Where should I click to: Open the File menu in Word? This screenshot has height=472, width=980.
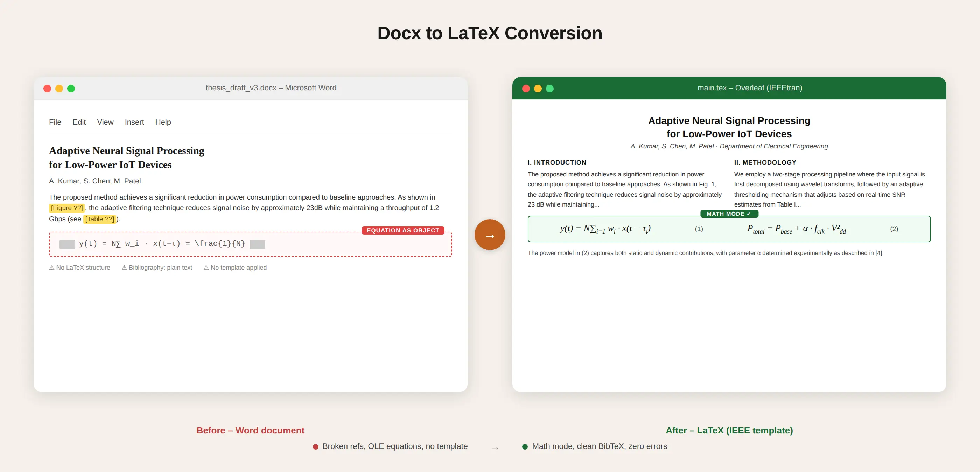tap(55, 122)
